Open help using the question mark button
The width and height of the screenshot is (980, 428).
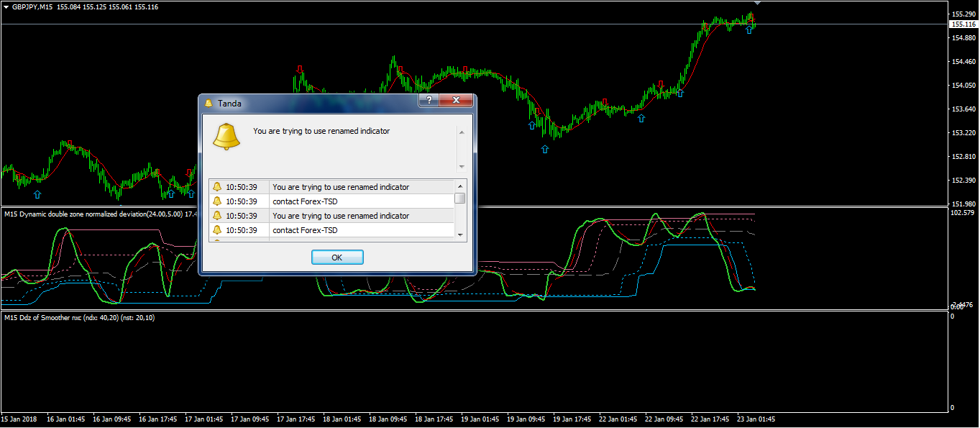(429, 101)
